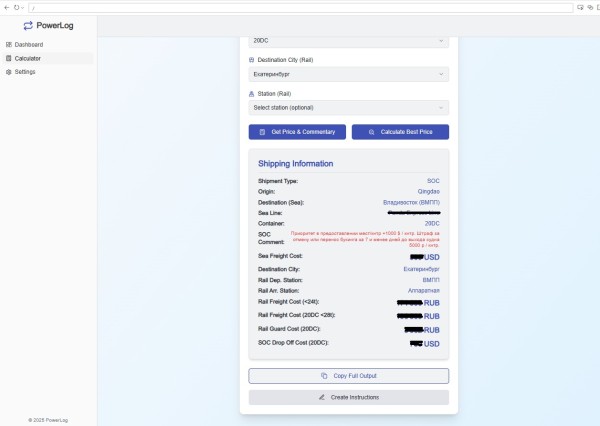Click the red SOC Comment text
Screen dimensions: 600x426
(365, 239)
